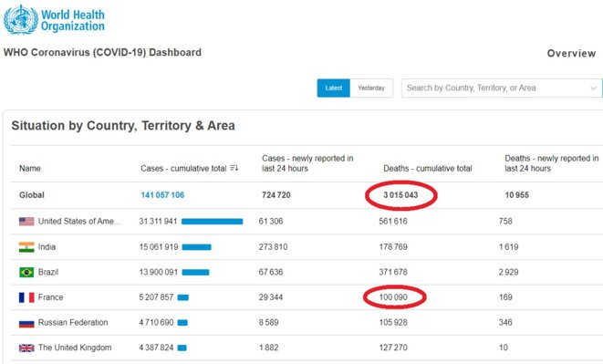
Task: Click the Brazil cases bar
Action: (195, 273)
